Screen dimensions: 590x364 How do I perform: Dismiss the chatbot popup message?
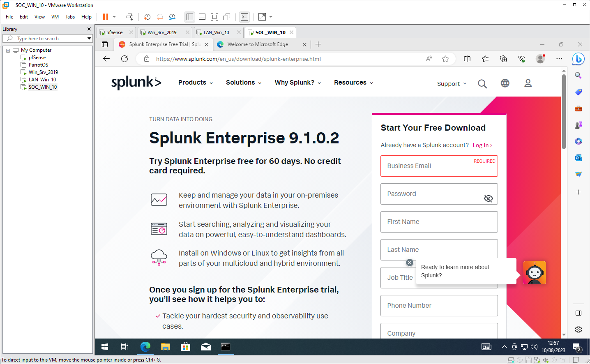[x=409, y=263]
